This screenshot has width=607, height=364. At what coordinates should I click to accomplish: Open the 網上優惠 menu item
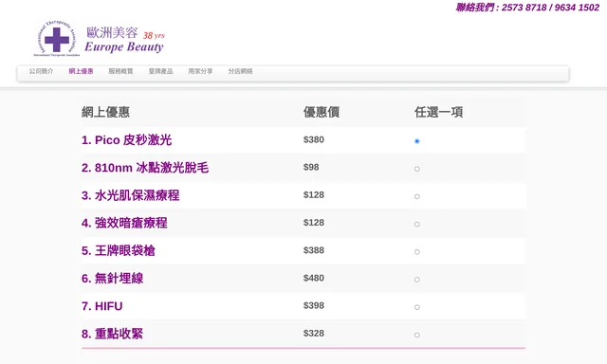[x=81, y=71]
